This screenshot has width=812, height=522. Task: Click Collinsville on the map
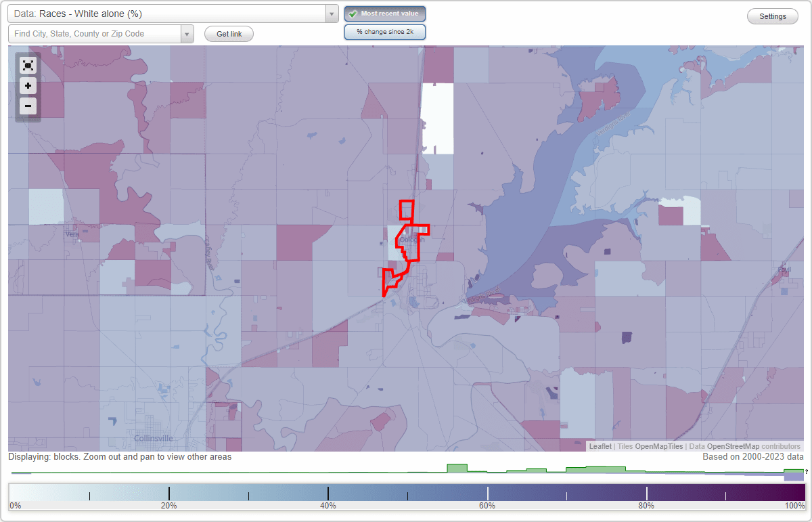[154, 438]
